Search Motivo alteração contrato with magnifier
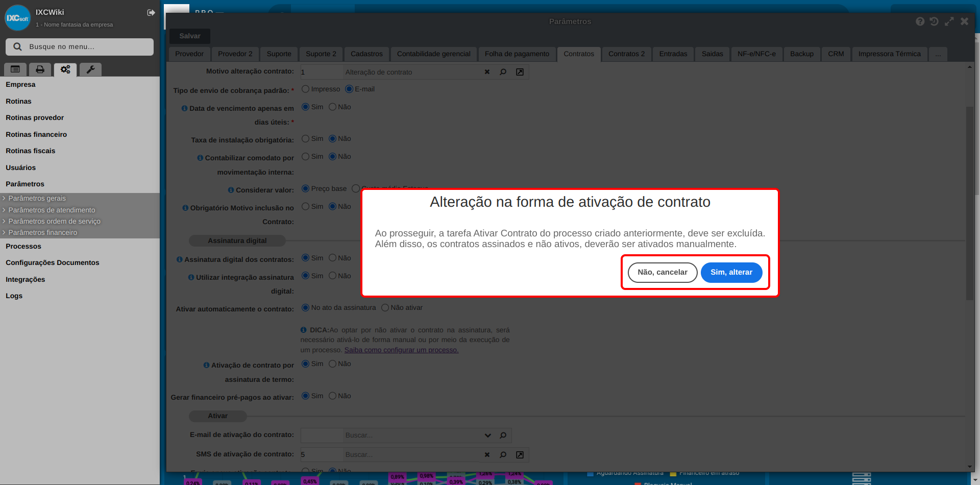The width and height of the screenshot is (980, 485). click(x=503, y=72)
